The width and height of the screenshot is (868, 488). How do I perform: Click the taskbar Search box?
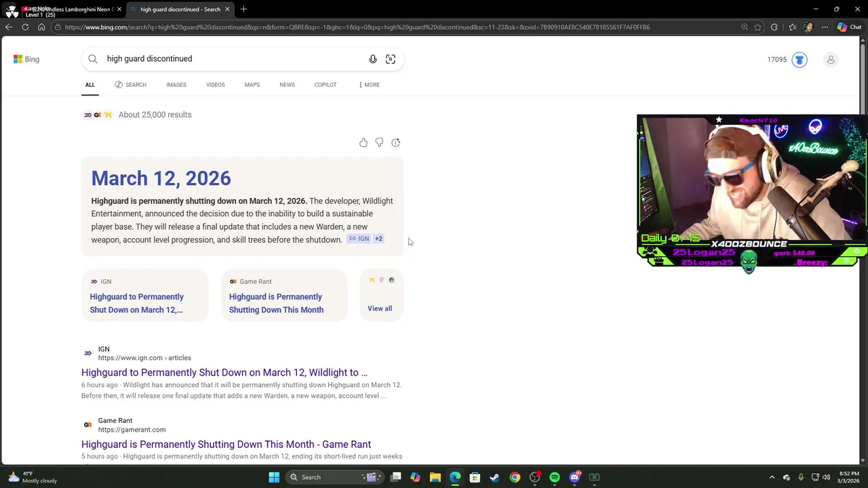pos(334,477)
